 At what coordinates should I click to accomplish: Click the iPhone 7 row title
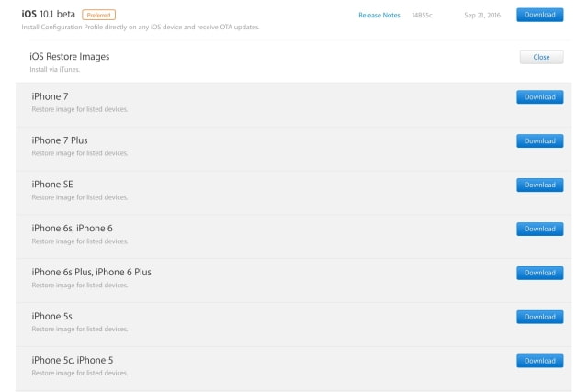tap(50, 96)
